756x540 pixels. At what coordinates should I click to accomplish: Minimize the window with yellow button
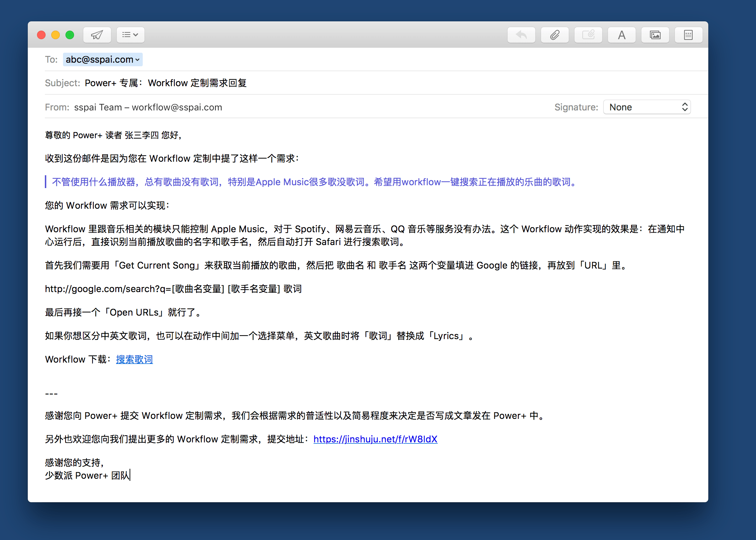point(56,35)
